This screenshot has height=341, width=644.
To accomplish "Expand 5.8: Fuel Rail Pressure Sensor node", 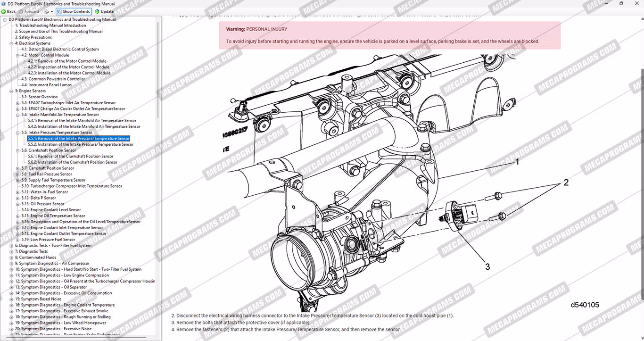I will (x=18, y=174).
